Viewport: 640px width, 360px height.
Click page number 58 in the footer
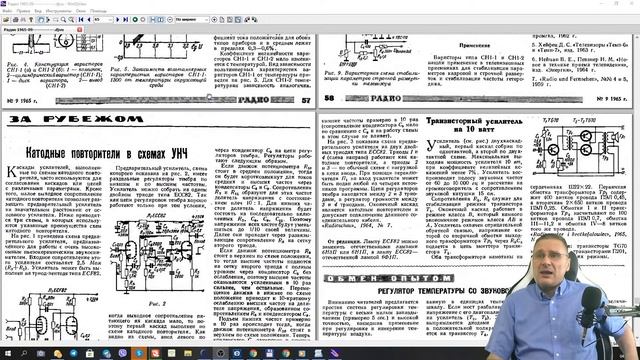(x=329, y=98)
